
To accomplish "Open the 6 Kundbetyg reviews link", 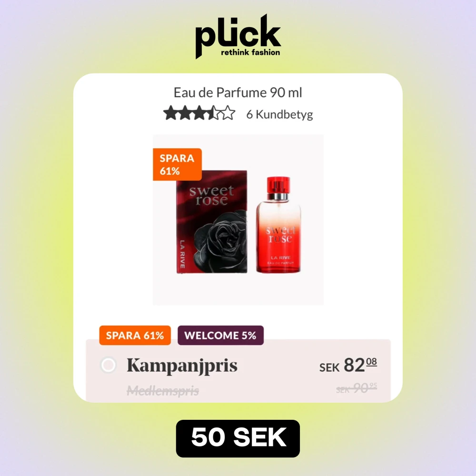I will point(279,114).
